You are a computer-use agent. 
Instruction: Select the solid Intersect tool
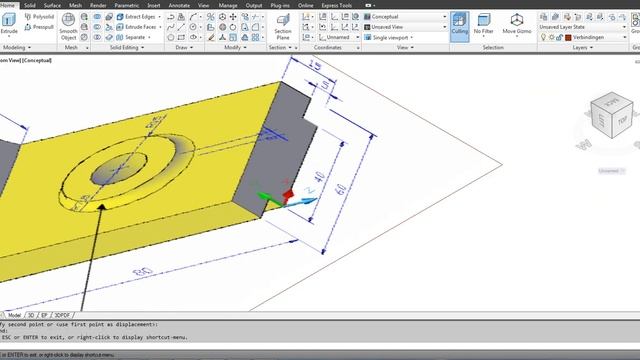tap(97, 37)
